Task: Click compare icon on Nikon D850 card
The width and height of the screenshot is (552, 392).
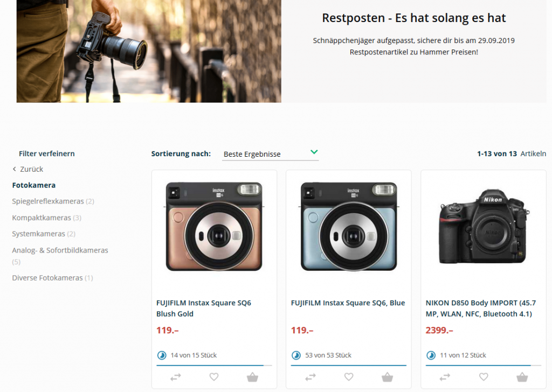Action: click(445, 377)
